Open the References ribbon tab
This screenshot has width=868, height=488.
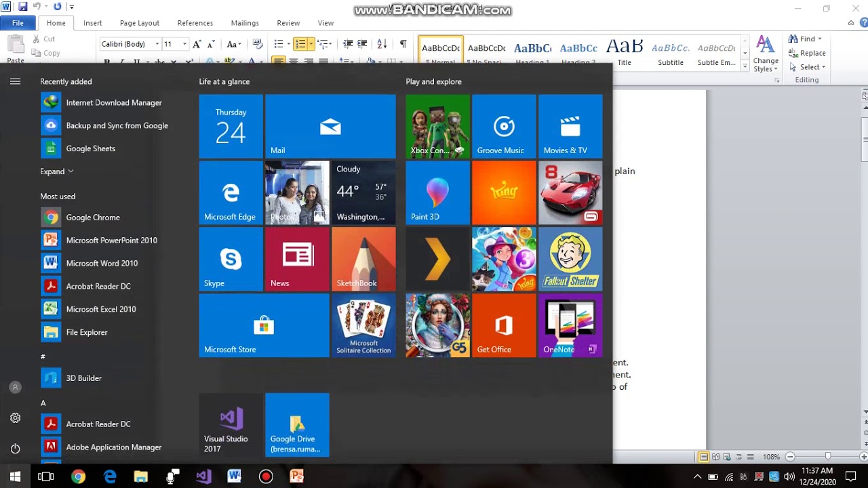click(x=195, y=23)
